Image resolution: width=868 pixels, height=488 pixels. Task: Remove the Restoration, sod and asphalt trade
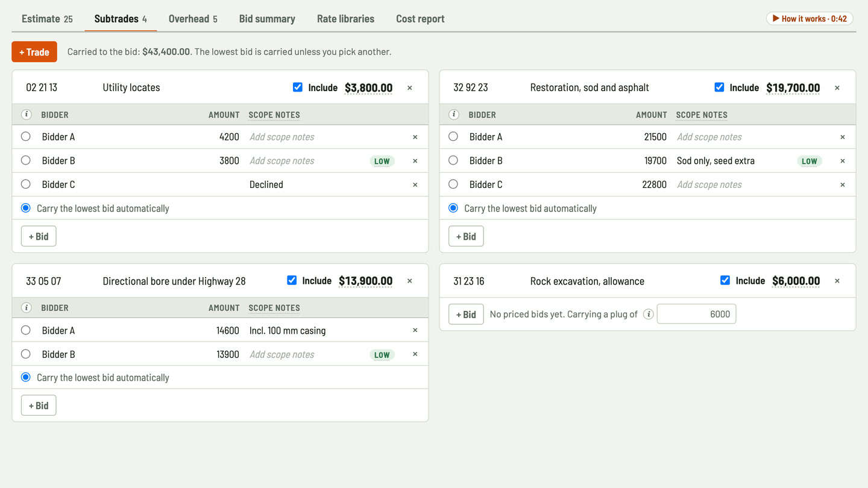(x=837, y=88)
